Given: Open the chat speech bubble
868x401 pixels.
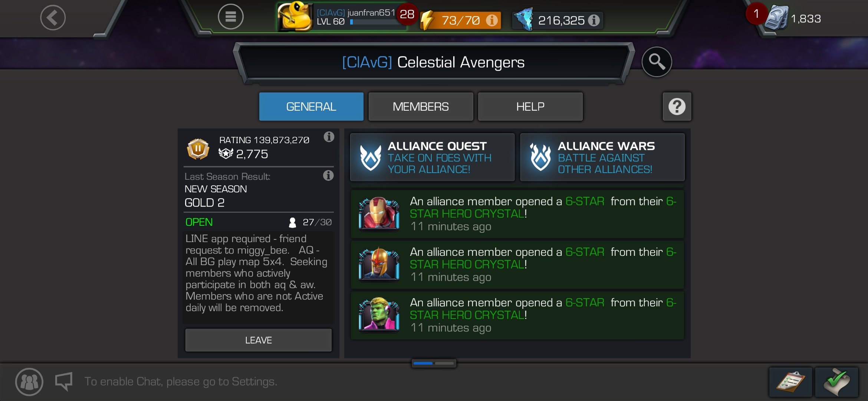Looking at the screenshot, I should (64, 381).
